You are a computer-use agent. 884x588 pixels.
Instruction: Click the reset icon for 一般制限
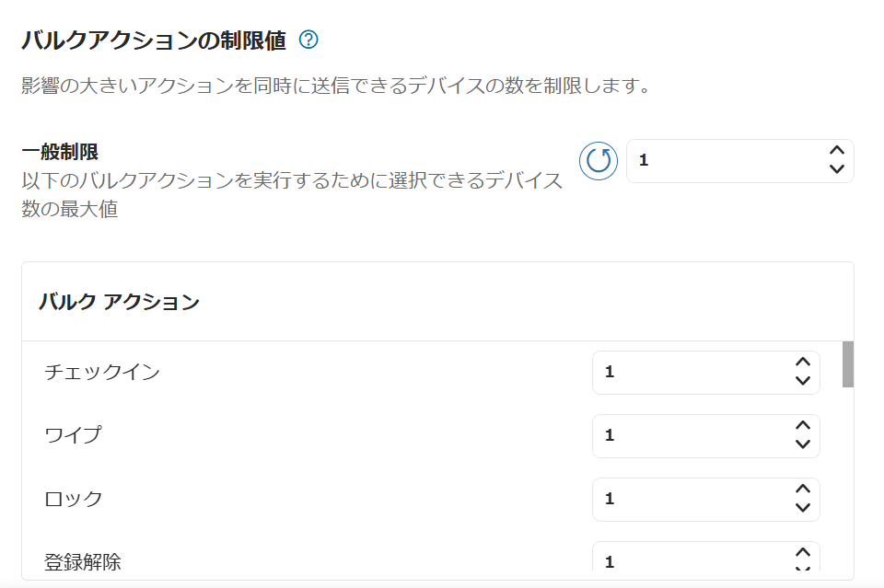pos(599,161)
